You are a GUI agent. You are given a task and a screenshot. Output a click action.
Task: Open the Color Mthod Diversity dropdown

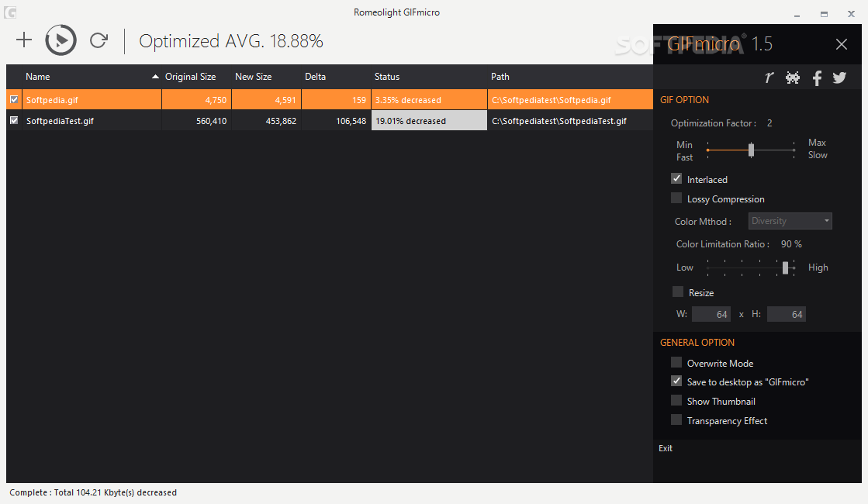point(790,221)
